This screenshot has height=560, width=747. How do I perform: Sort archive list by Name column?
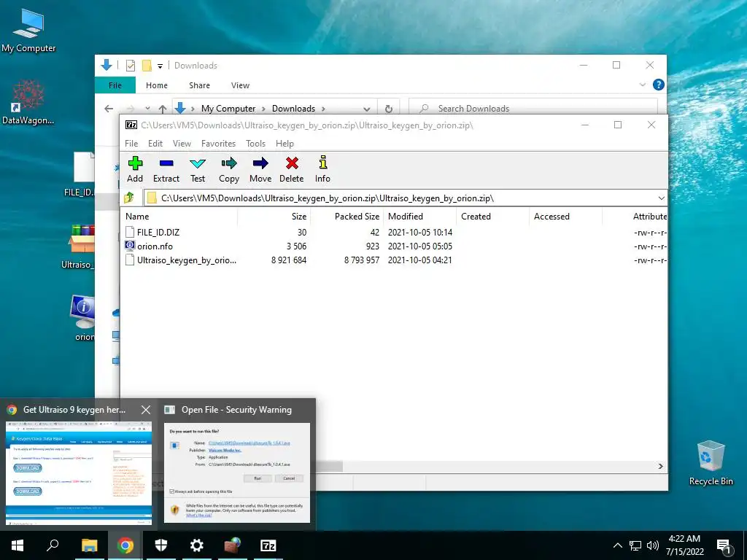coord(179,216)
